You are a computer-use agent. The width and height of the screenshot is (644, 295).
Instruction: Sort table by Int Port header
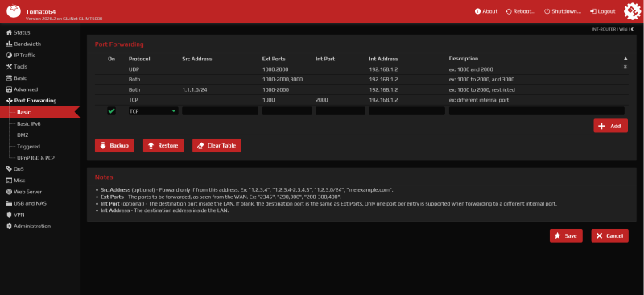325,59
